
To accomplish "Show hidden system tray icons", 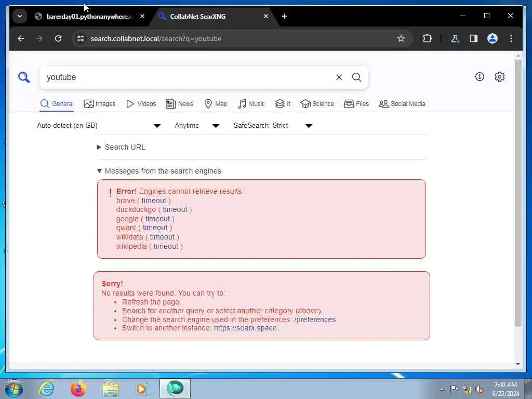I will [442, 389].
